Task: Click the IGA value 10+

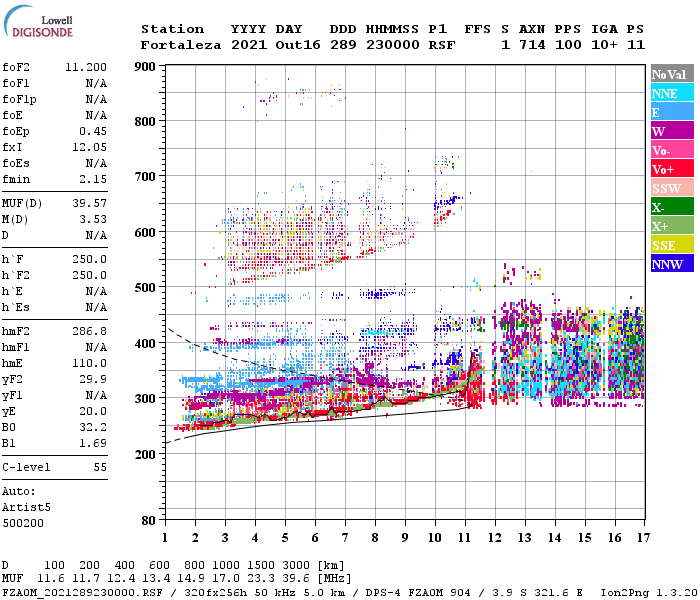Action: [604, 45]
